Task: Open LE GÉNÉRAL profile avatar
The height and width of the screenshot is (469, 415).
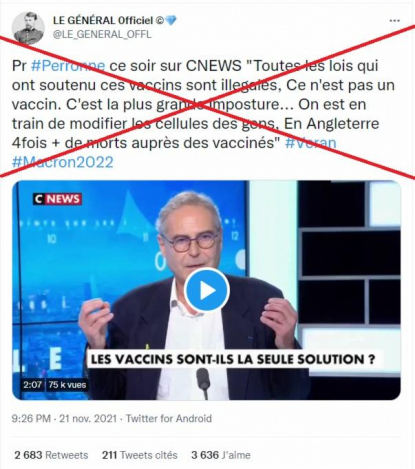Action: click(x=28, y=28)
